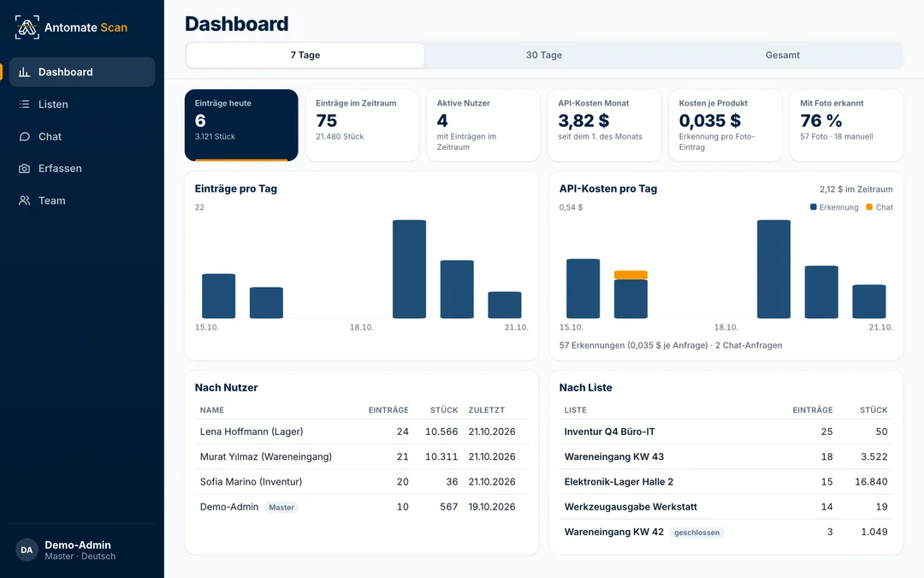
Task: Click the Einträge pro Tag heading
Action: pyautogui.click(x=236, y=188)
